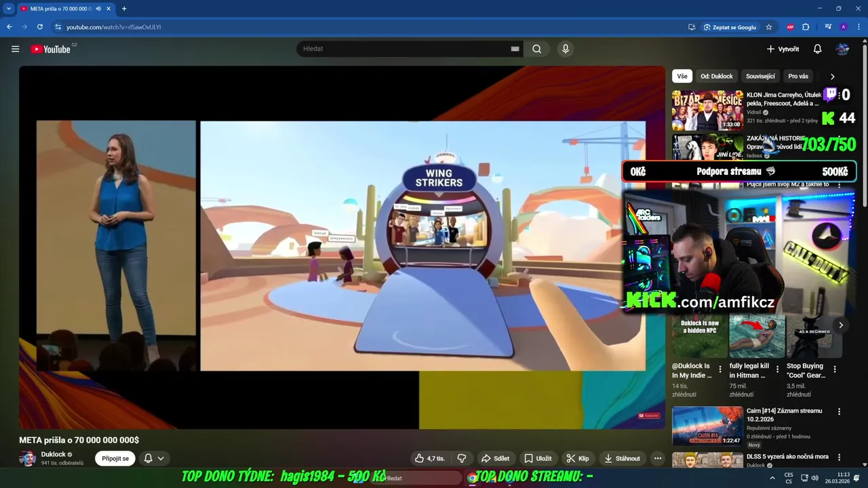Click 'Zeptat se Googlu' button
868x488 pixels.
[x=730, y=27]
